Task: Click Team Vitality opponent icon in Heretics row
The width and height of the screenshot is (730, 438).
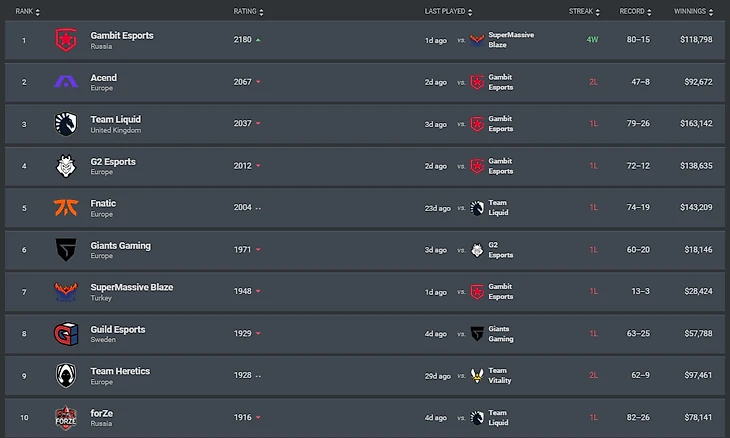Action: [477, 376]
